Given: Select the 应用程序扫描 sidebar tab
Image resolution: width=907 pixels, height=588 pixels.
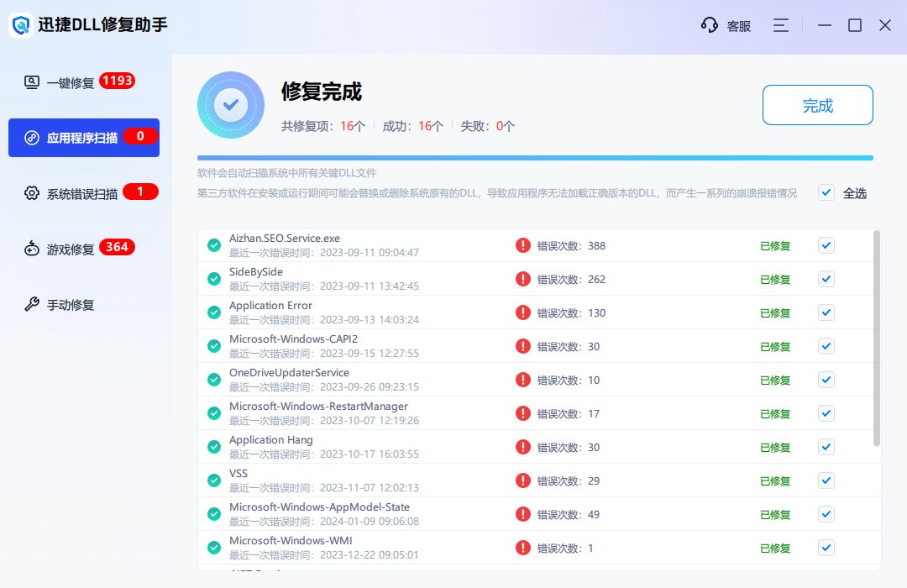Looking at the screenshot, I should tap(84, 138).
